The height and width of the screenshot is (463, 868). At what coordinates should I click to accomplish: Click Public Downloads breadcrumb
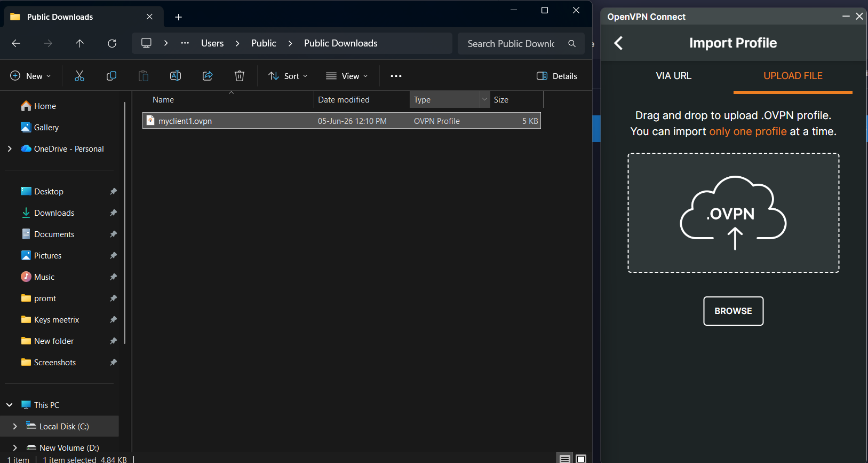click(340, 43)
